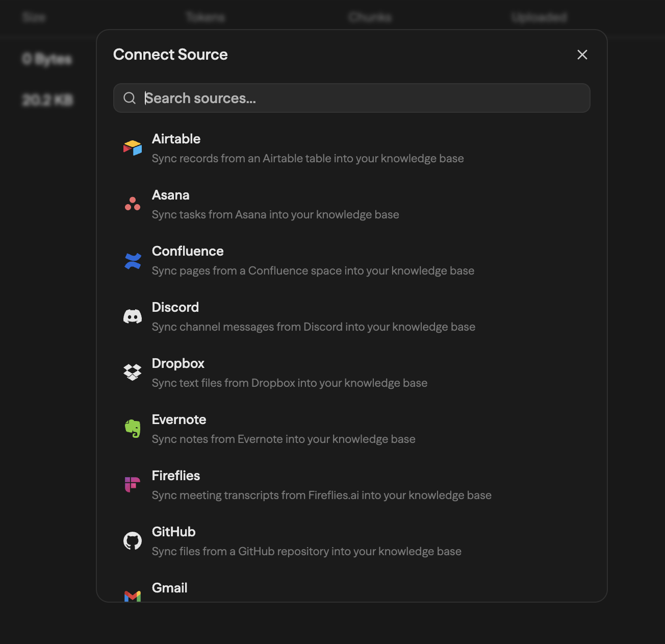
Task: Click the magnifier icon in search bar
Action: pyautogui.click(x=130, y=98)
